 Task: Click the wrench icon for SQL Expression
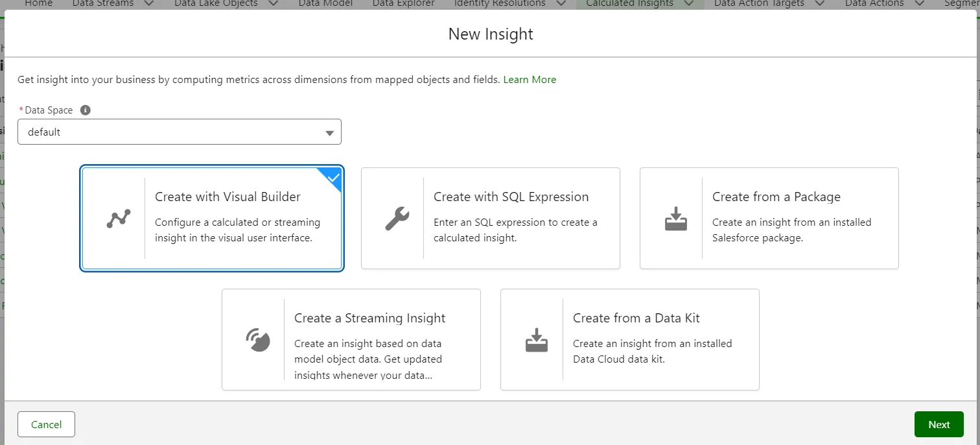(x=397, y=219)
